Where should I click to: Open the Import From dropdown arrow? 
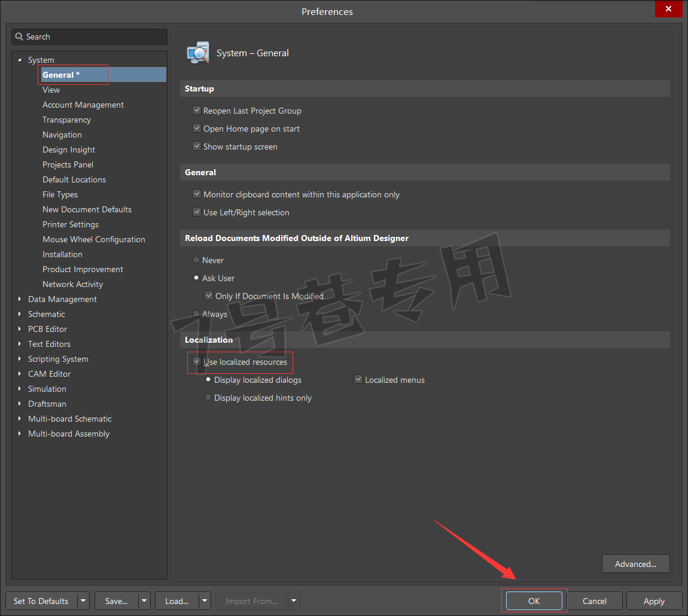[x=294, y=600]
